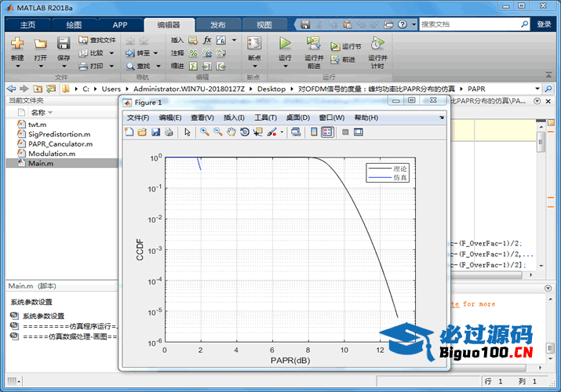Click the zoom in tool in Figure toolbar
This screenshot has width=561, height=392.
tap(204, 132)
